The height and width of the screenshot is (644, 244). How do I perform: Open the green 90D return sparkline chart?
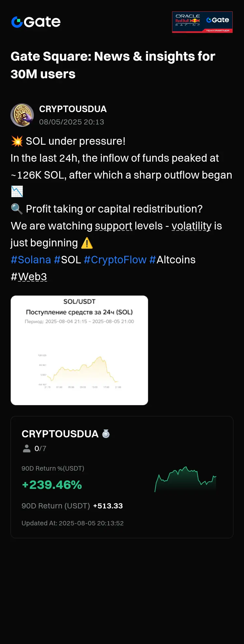pos(185,479)
